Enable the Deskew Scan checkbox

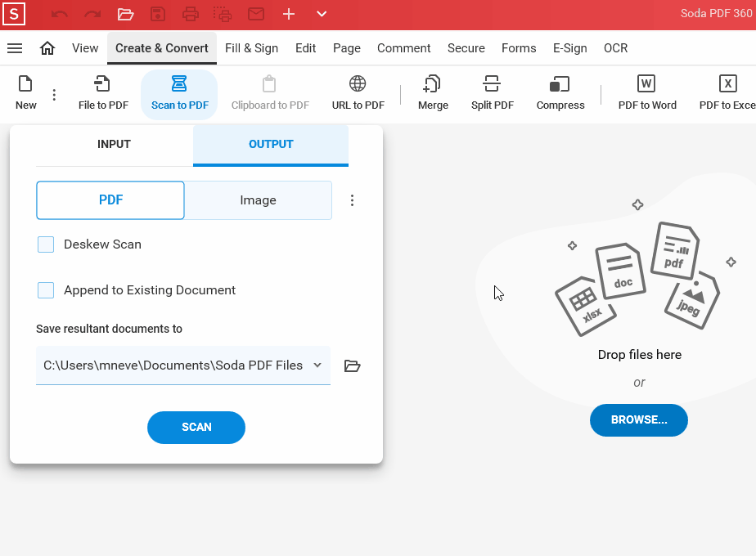click(46, 244)
